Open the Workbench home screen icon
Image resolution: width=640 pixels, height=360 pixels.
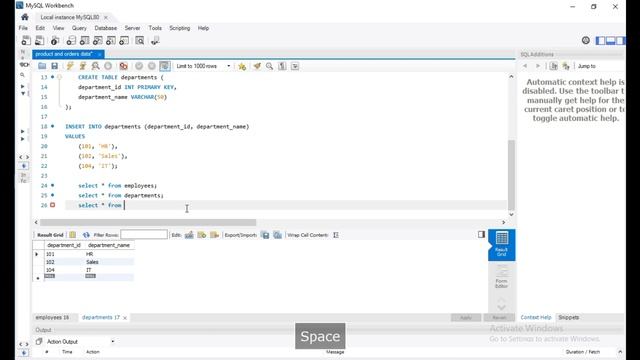pyautogui.click(x=24, y=17)
